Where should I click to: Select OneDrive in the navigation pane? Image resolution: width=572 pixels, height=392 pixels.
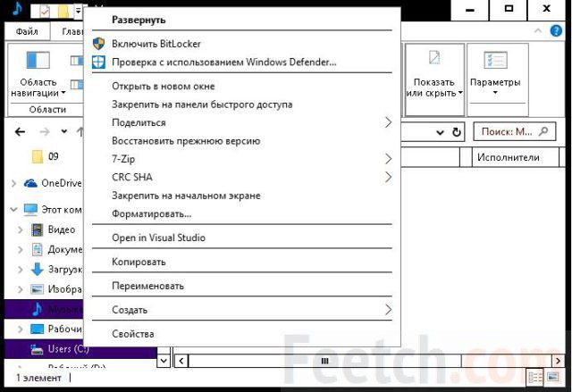(62, 183)
